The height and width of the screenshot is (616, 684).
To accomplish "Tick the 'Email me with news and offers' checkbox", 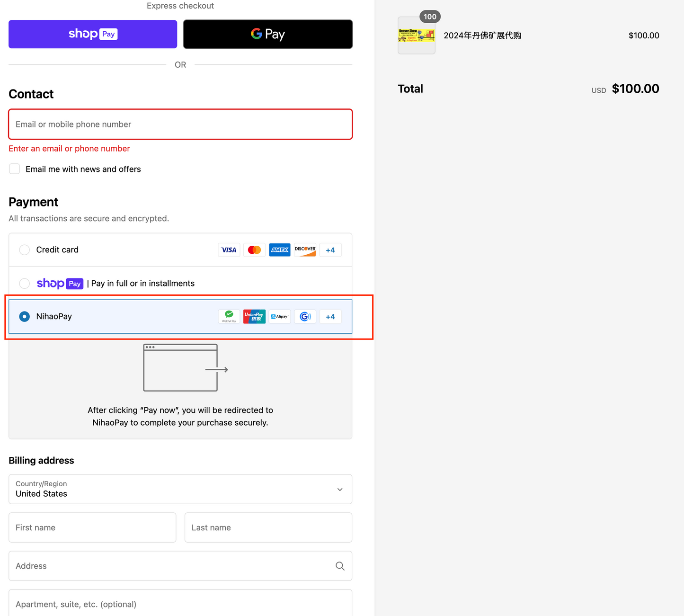I will [15, 169].
